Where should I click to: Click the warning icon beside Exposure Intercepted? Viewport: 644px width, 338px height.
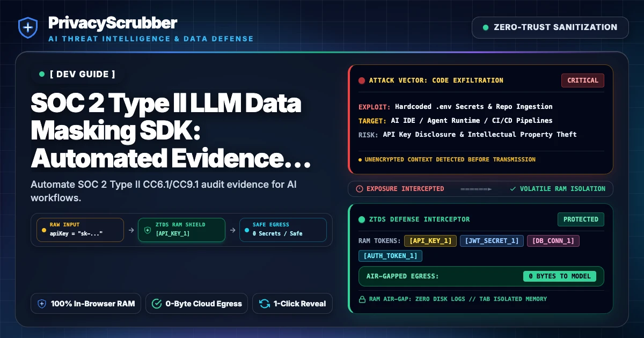coord(360,189)
